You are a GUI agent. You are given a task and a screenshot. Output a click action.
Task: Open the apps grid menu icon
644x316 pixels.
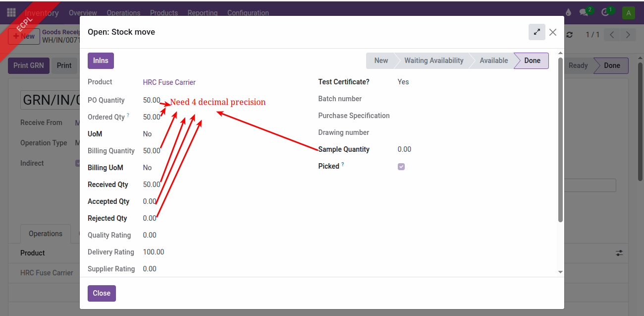pyautogui.click(x=11, y=12)
